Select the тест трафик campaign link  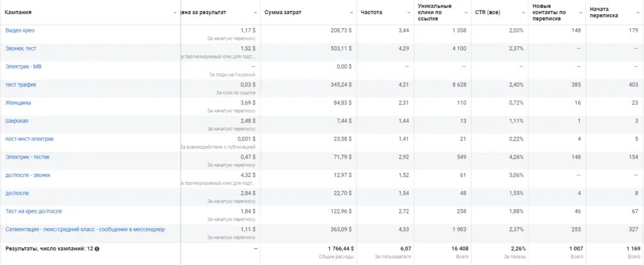click(21, 85)
